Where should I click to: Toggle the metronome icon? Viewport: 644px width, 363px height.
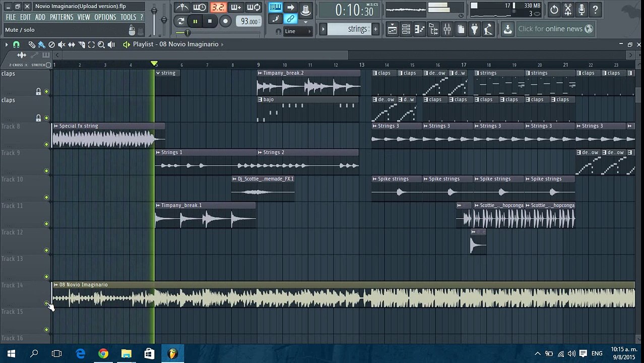tap(182, 8)
